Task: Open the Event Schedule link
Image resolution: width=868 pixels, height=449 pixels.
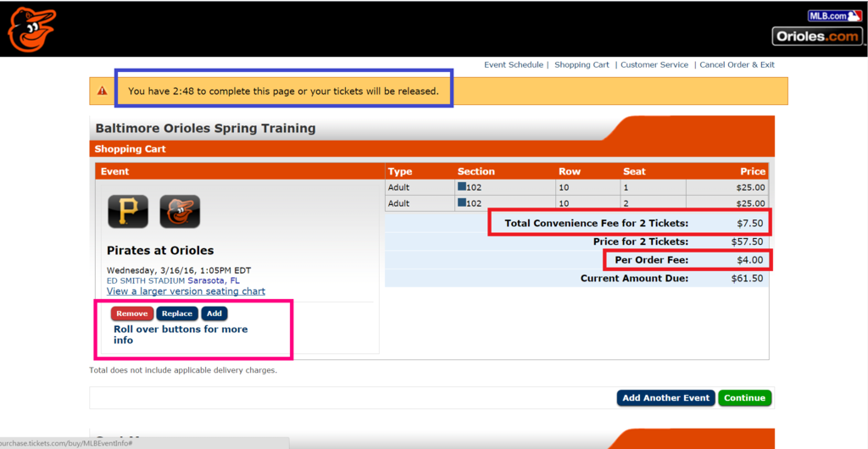Action: click(x=514, y=64)
